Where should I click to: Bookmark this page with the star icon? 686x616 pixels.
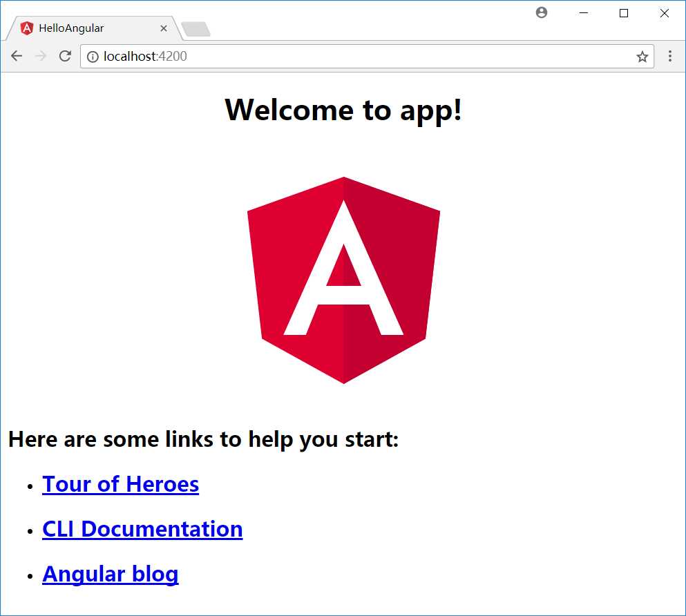tap(642, 57)
